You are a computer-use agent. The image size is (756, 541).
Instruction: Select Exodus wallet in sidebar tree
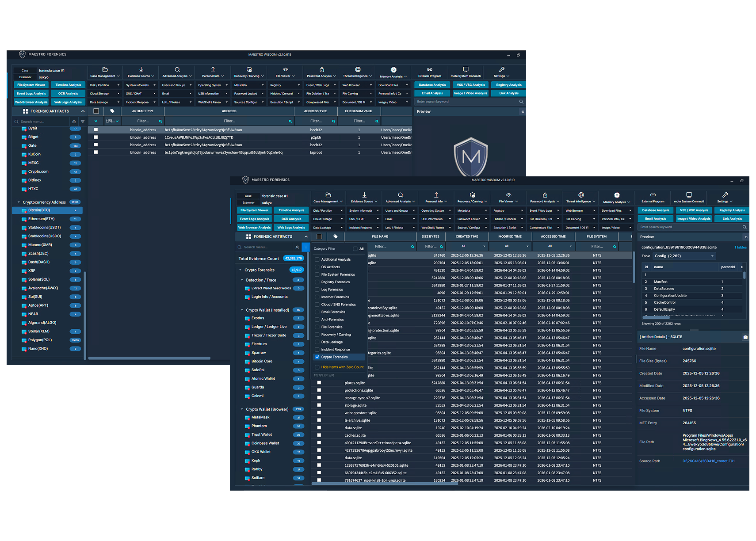coord(258,318)
